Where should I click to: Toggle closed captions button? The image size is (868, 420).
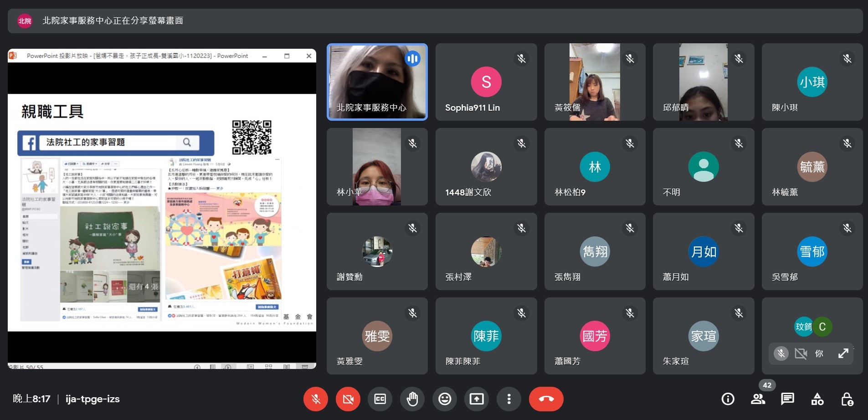tap(380, 399)
